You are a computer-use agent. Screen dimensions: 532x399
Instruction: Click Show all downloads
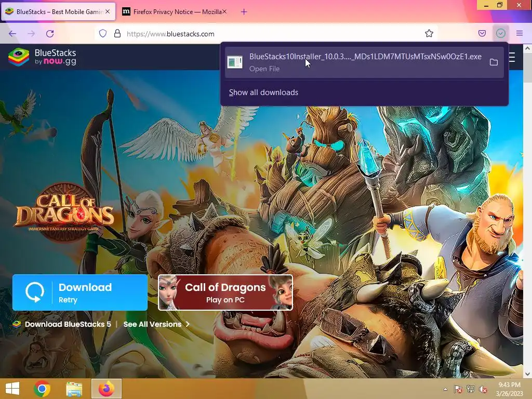click(x=263, y=92)
